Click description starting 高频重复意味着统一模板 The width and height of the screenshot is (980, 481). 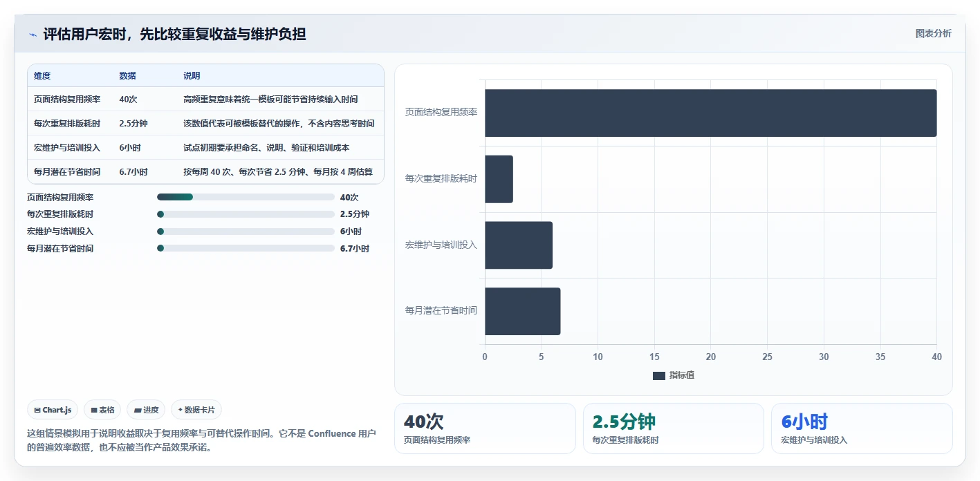click(x=270, y=100)
